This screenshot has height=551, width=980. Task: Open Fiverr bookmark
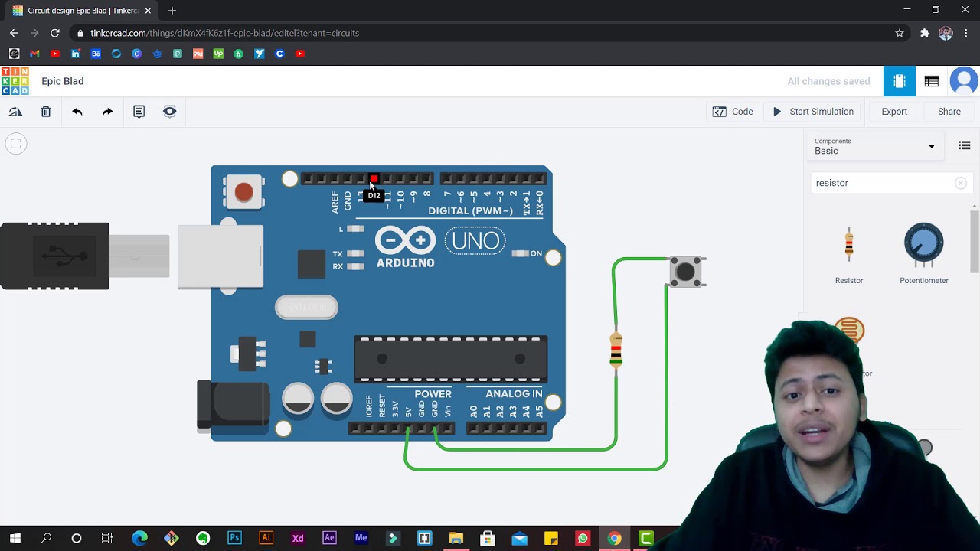[239, 54]
